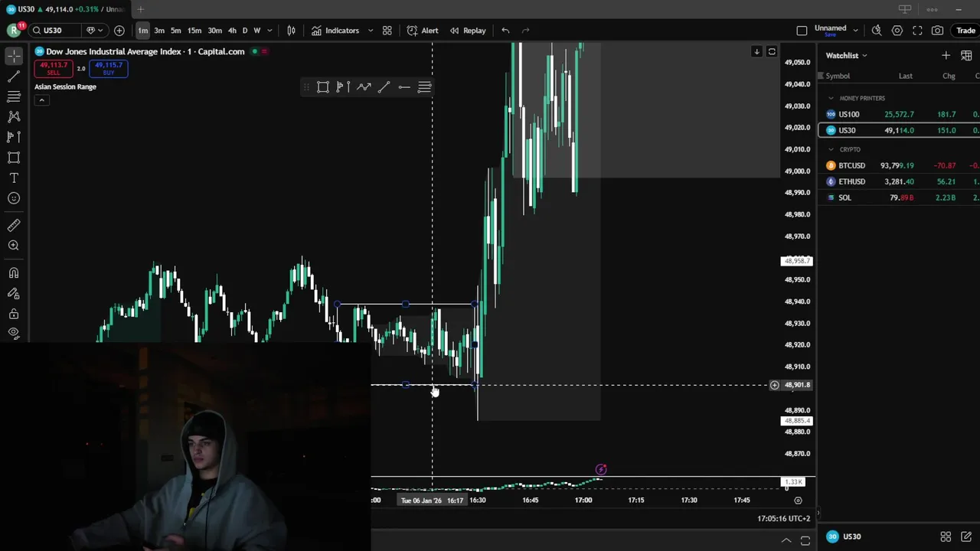Select the rectangle shapes tool in sidebar
Image resolution: width=980 pixels, height=551 pixels.
pyautogui.click(x=14, y=158)
